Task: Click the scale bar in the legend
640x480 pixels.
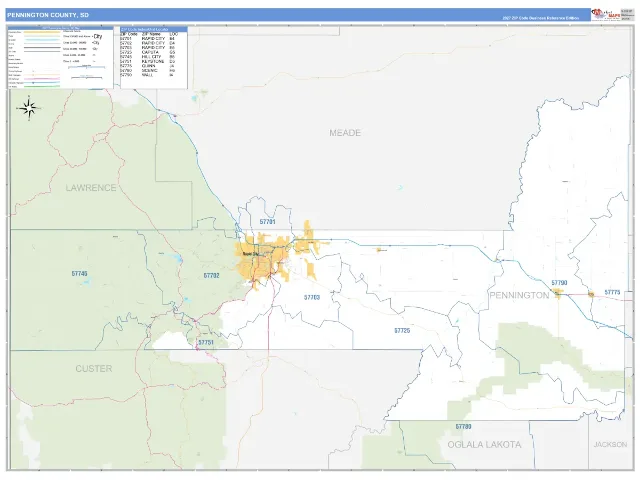Action: [x=87, y=67]
